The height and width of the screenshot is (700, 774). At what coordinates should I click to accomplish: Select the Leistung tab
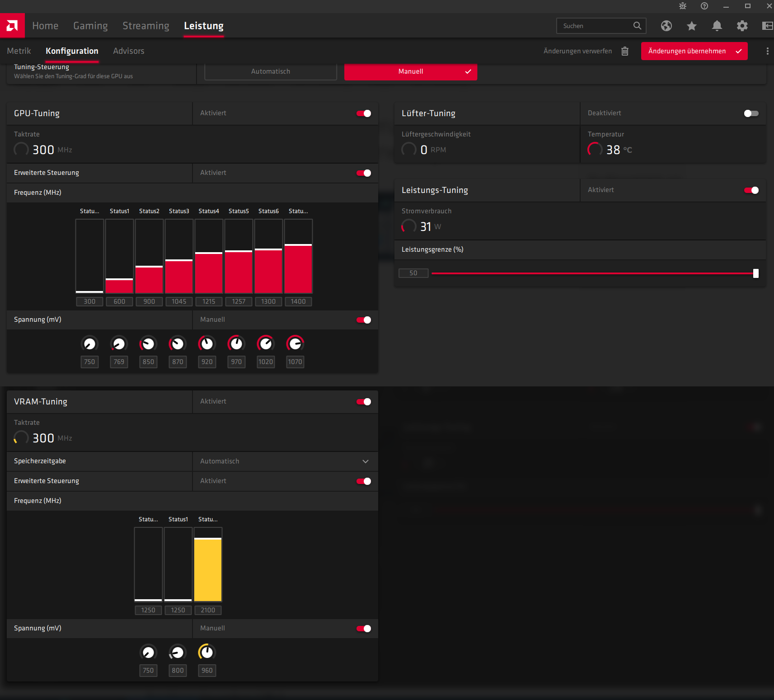point(204,26)
